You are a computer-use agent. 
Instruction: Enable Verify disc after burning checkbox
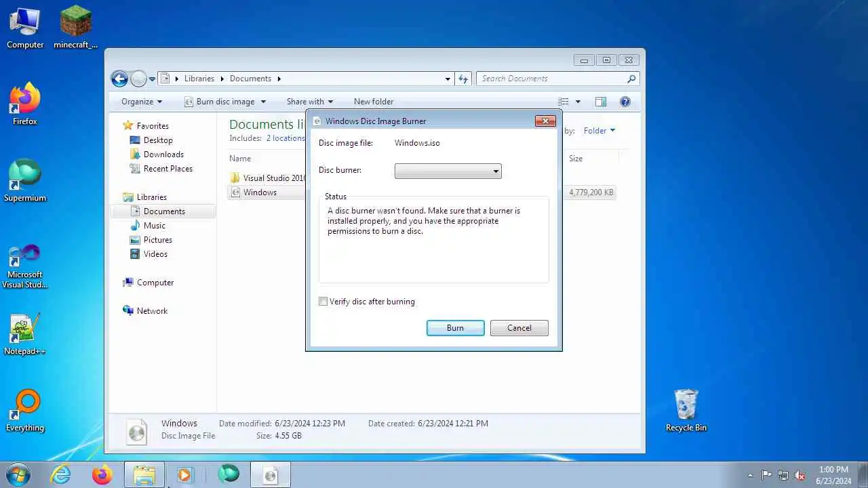323,302
